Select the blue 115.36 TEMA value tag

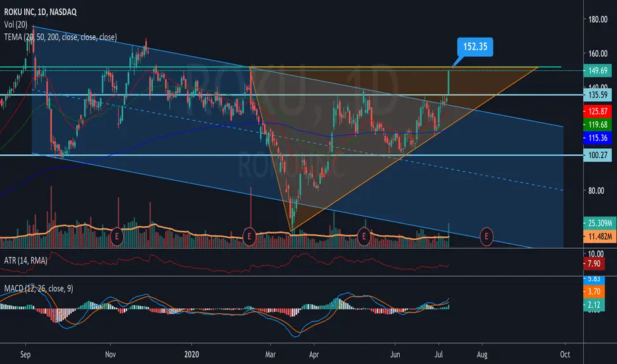coord(597,138)
